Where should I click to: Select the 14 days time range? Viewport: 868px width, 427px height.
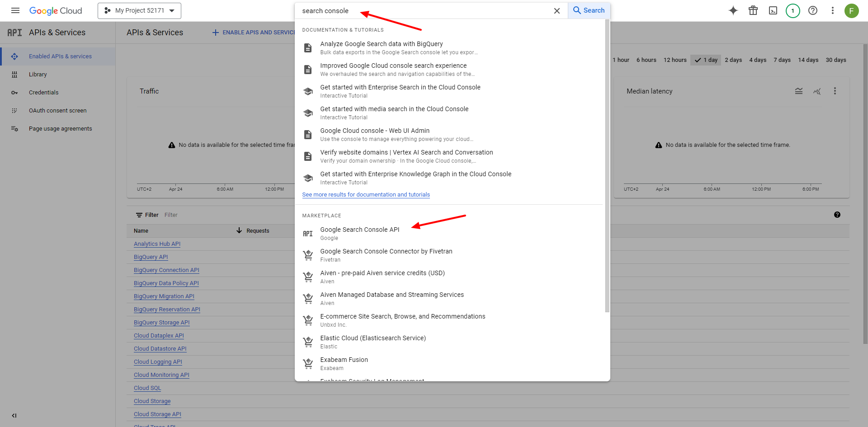pyautogui.click(x=808, y=60)
